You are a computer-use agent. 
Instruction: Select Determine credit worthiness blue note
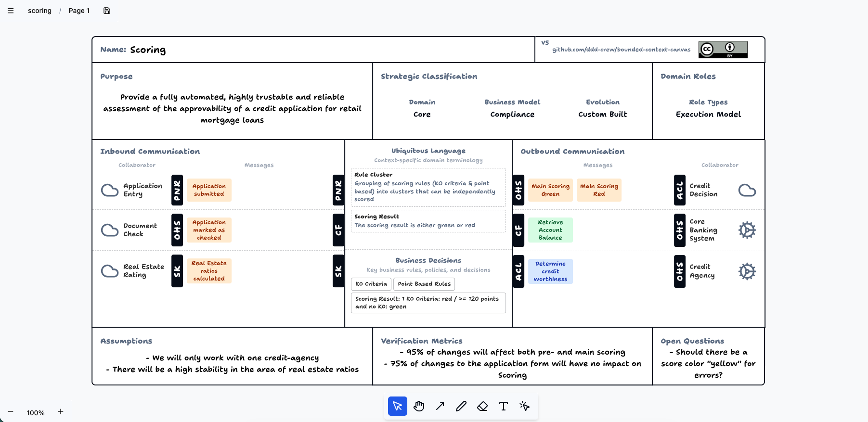(550, 271)
